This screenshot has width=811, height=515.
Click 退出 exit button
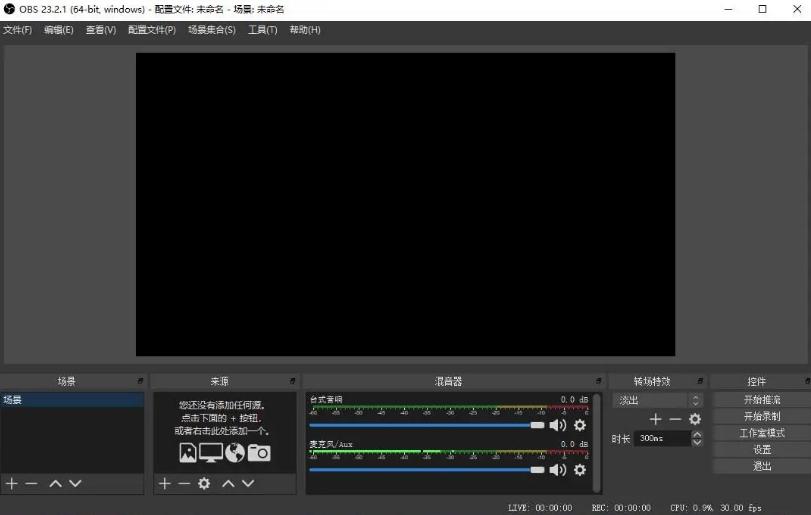(762, 466)
